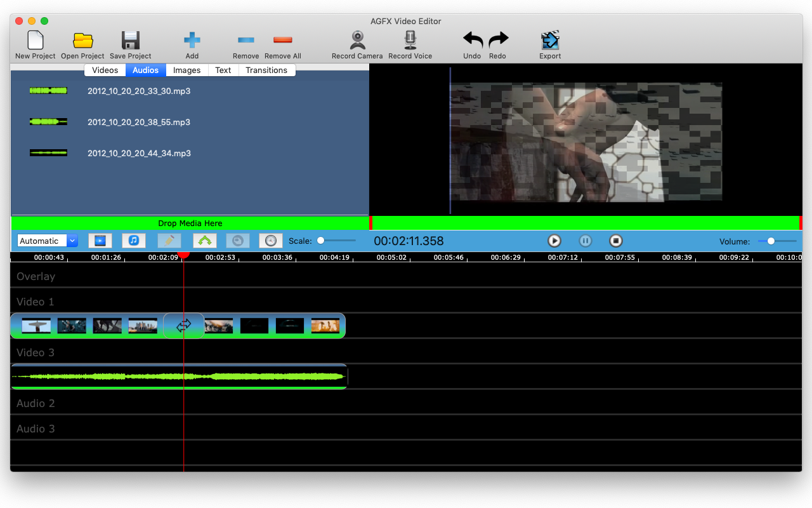Screen dimensions: 812x508
Task: Click the video clip tool icon
Action: point(100,241)
